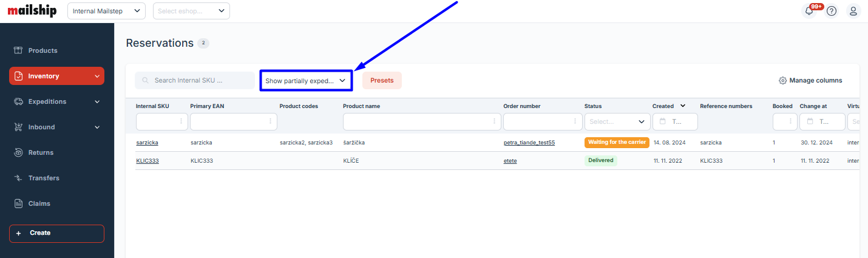Click the Claims document icon in sidebar
This screenshot has width=868, height=258.
18,203
